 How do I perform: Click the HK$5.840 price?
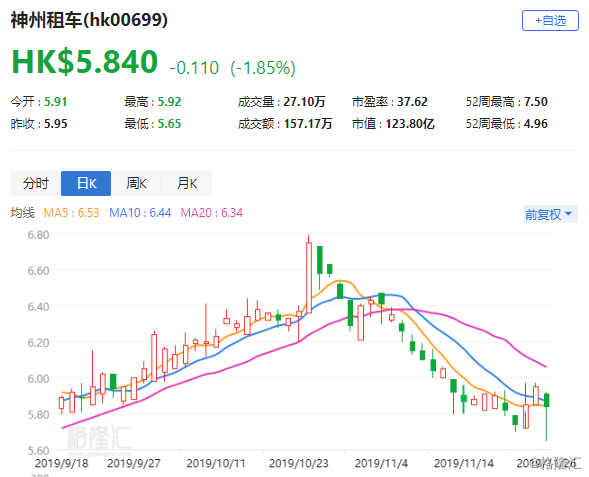(85, 61)
